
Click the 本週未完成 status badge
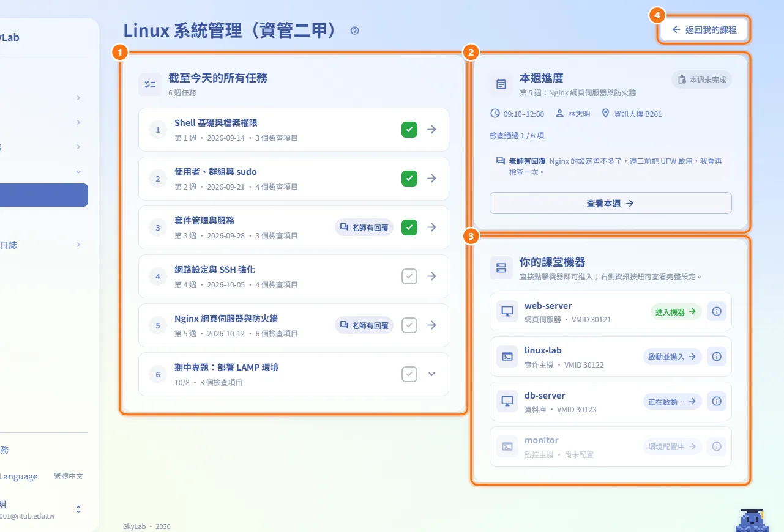701,79
